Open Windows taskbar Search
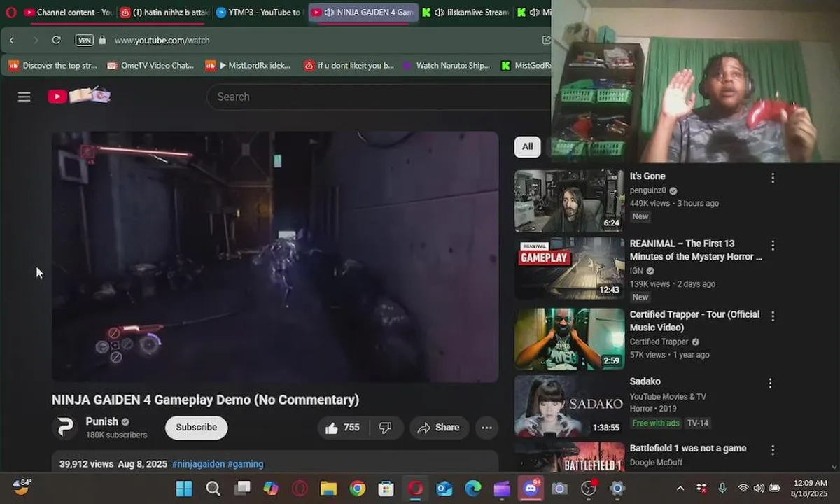This screenshot has height=504, width=840. click(213, 489)
